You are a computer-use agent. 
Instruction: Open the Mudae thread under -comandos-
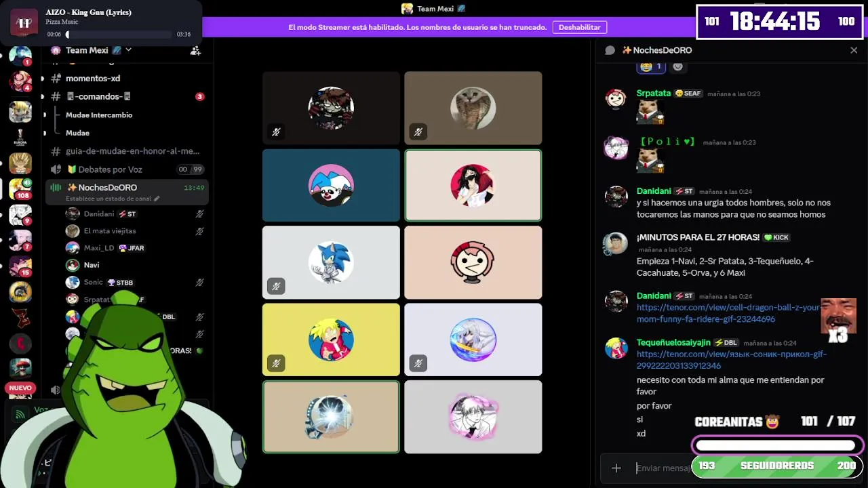[77, 133]
